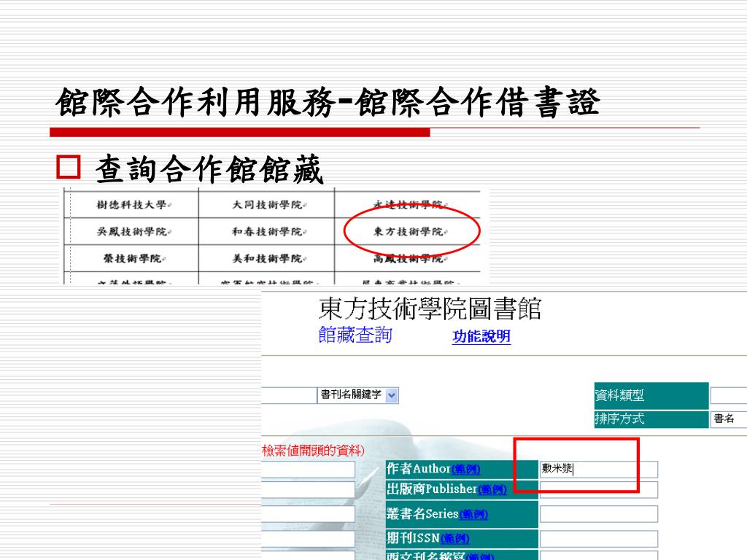This screenshot has height=560, width=747.
Task: Select the 美和技術學院 table cell
Action: coord(267,259)
